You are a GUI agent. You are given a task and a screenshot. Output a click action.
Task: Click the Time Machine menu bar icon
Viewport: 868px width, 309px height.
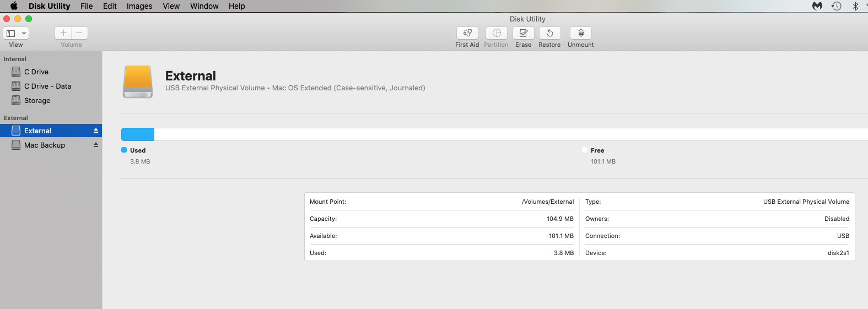(x=837, y=6)
